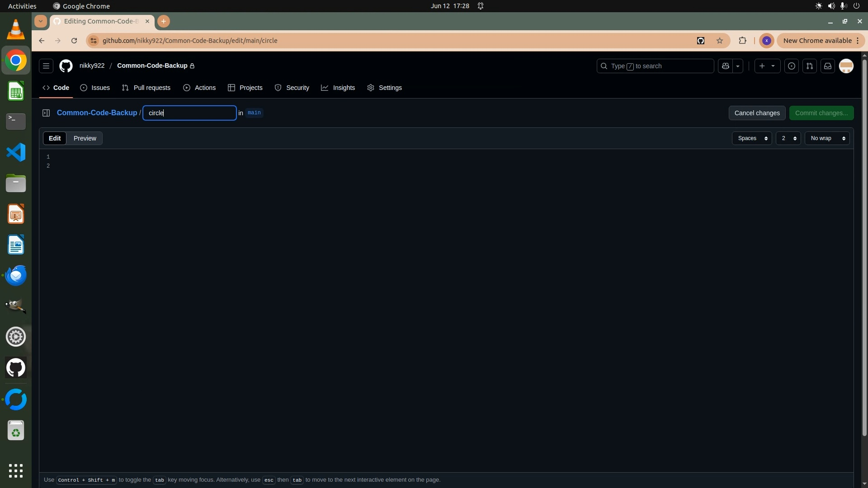Open the GitHub global navigation hamburger menu

pyautogui.click(x=46, y=66)
